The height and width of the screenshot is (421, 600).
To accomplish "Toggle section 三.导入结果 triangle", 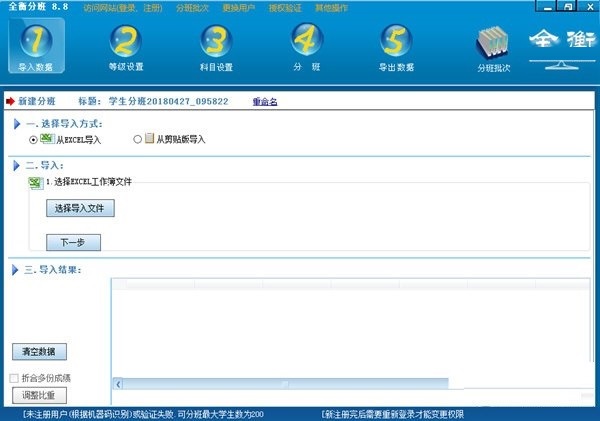I will pyautogui.click(x=17, y=269).
